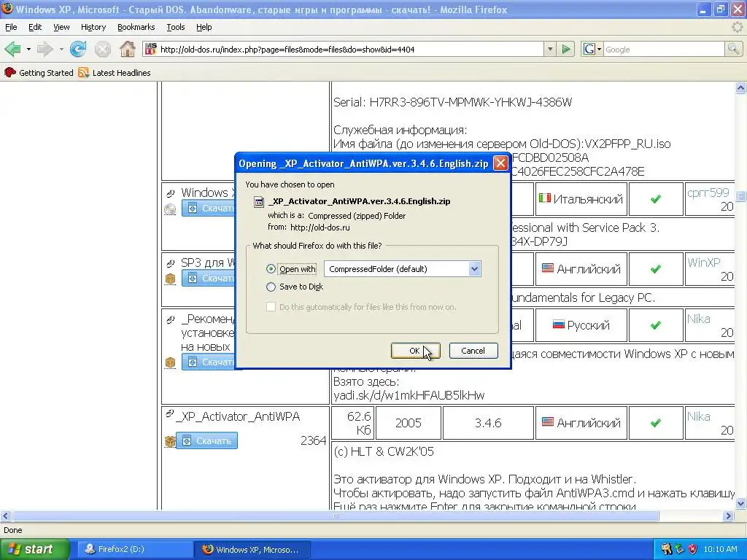Screen dimensions: 747x560
Task: Click the horizontal scrollbar thumb
Action: click(x=336, y=516)
